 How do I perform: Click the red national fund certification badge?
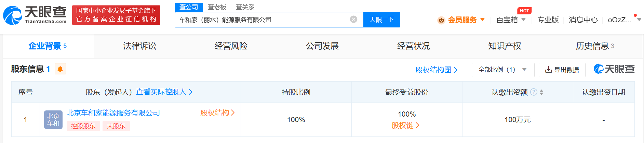click(x=116, y=15)
